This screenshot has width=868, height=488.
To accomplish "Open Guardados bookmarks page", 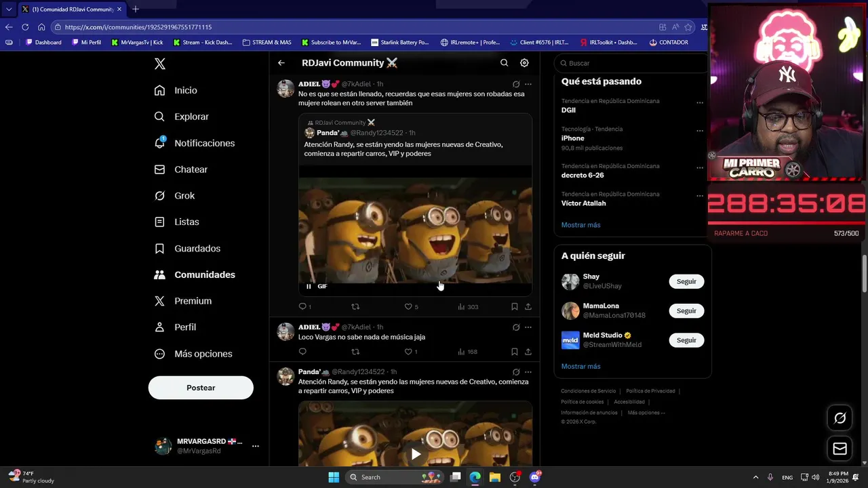I will coord(187,249).
